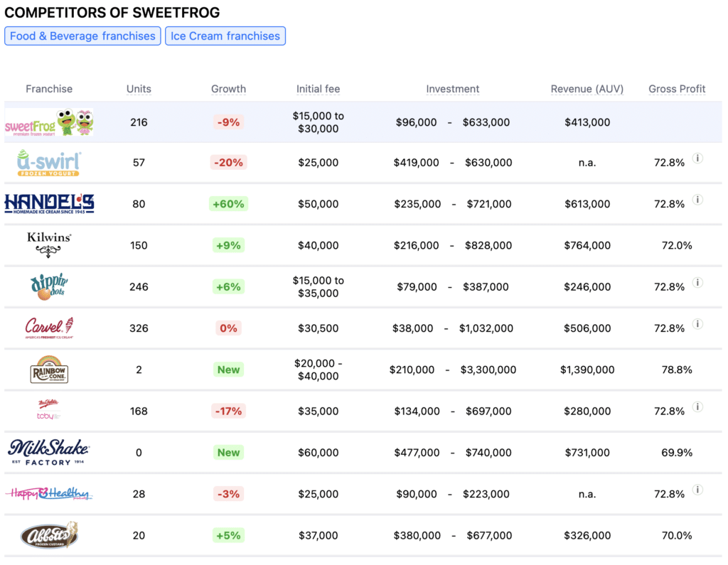Click the $326,000 revenue value
The width and height of the screenshot is (728, 565).
[x=587, y=535]
